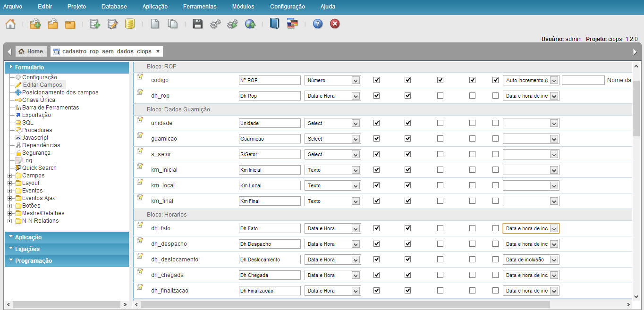Switch to the Home tab
The image size is (644, 310).
pos(31,51)
